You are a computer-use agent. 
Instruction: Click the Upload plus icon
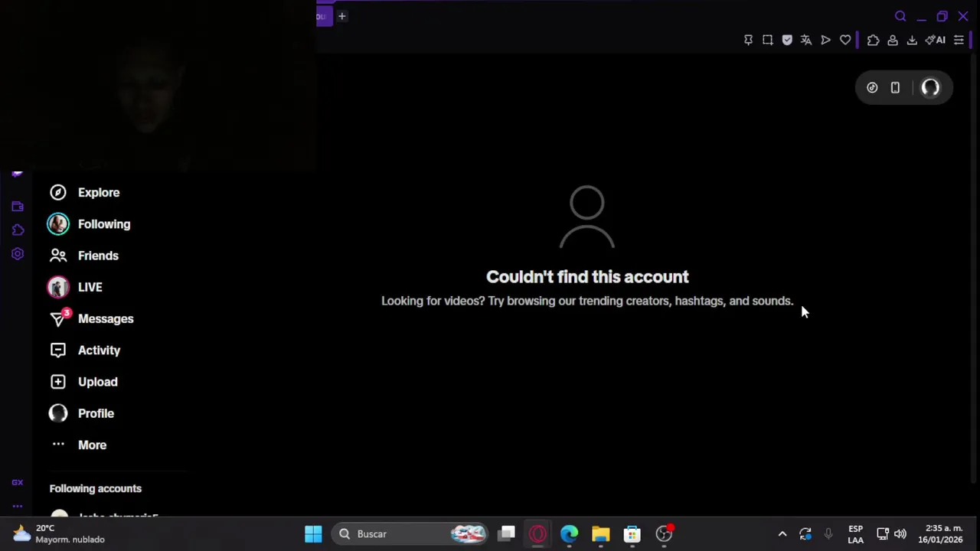click(x=58, y=382)
